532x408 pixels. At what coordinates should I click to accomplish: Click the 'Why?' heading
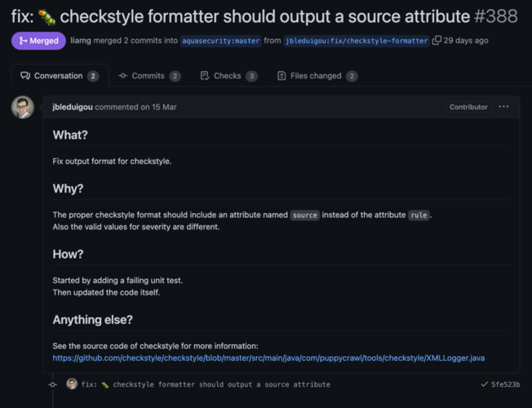tap(68, 188)
